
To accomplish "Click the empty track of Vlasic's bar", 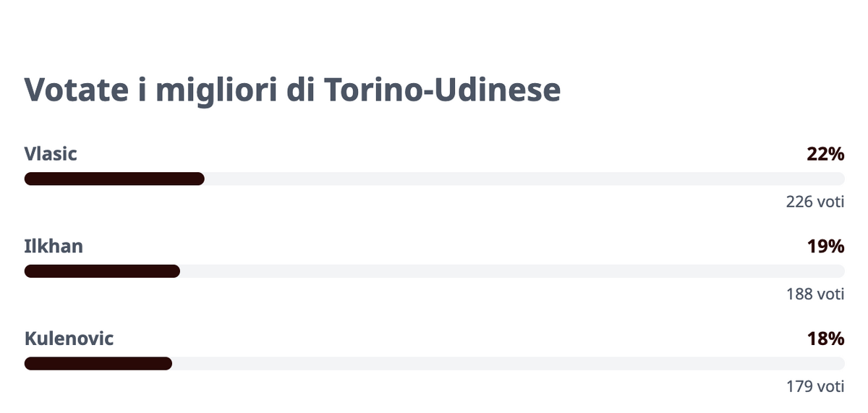I will pos(524,179).
